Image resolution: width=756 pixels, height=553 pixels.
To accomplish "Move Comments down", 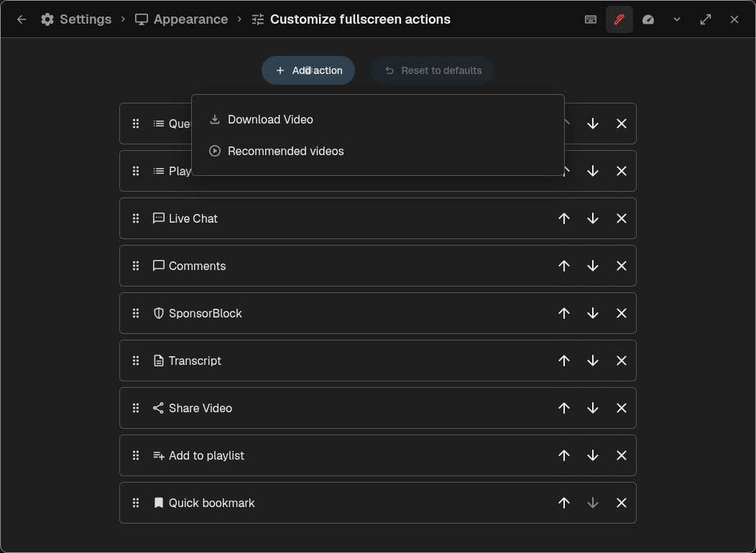I will point(593,266).
